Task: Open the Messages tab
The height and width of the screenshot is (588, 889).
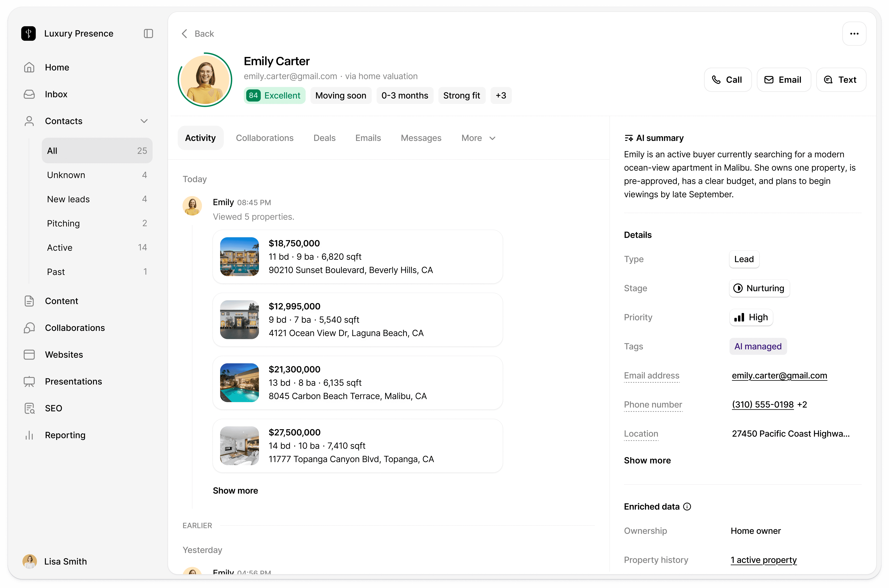Action: click(421, 138)
